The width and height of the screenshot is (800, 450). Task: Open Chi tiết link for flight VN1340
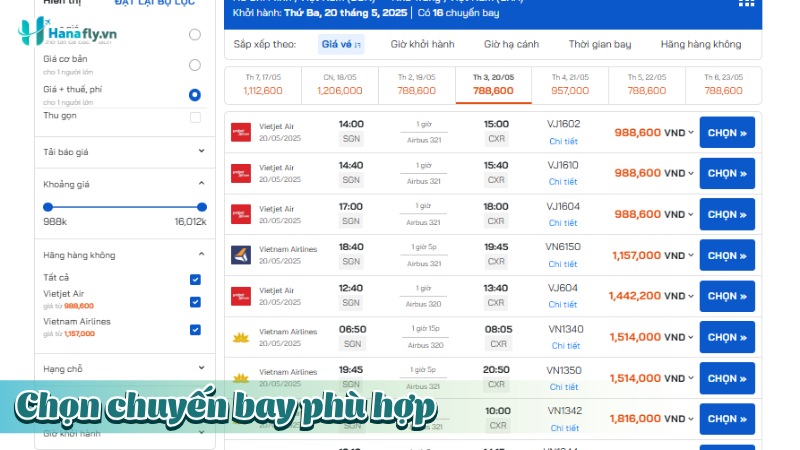click(x=566, y=345)
